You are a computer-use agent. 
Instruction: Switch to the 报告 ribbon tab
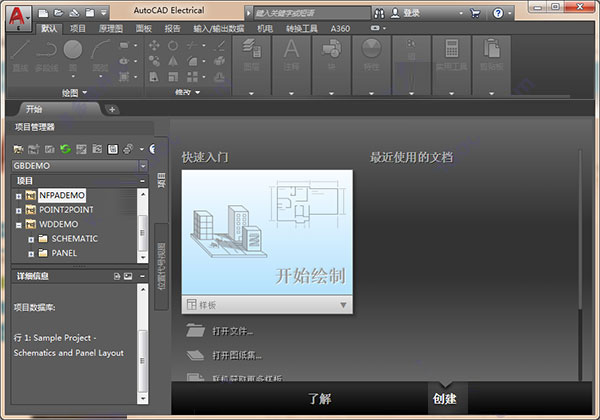tap(172, 29)
